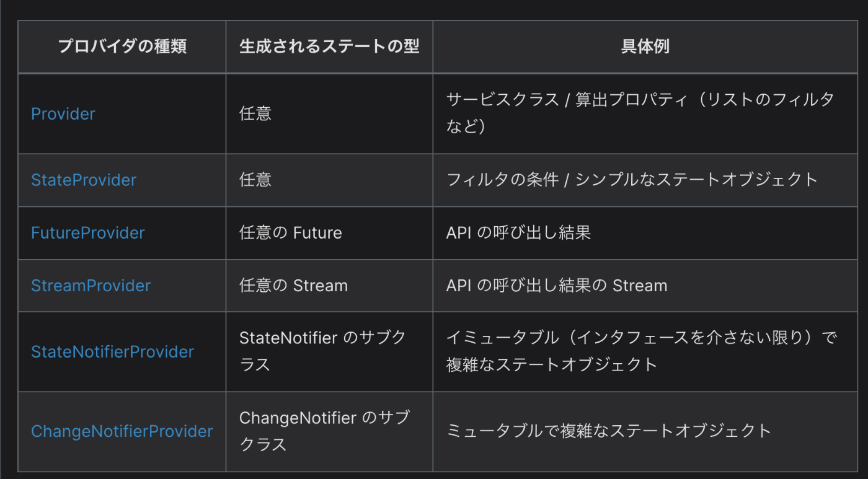Click the StateNotifier のサブクラス cell
This screenshot has height=479, width=868.
pos(329,352)
